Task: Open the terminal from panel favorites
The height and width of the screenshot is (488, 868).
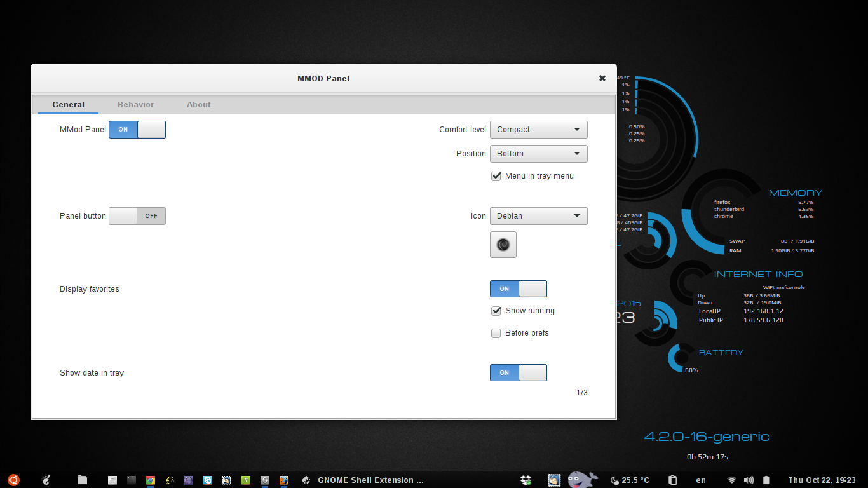Action: (132, 480)
